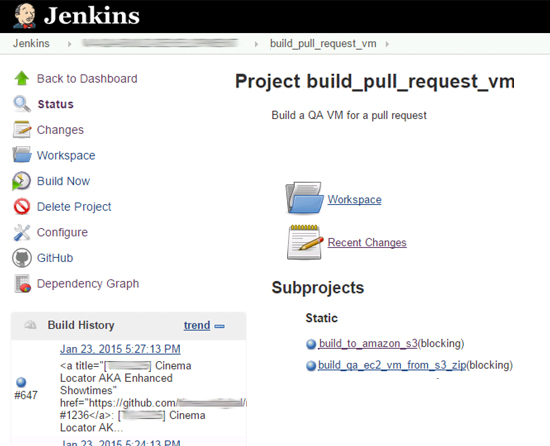Expand the arrow after build_pull_request_vm breadcrumb
The image size is (550, 446).
click(x=387, y=44)
